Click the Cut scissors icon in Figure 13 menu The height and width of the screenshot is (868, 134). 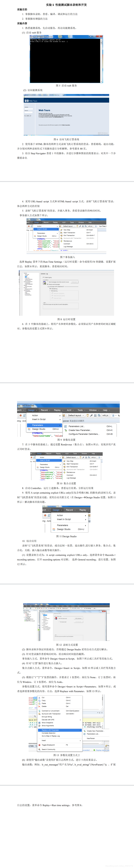pyautogui.click(x=39, y=697)
